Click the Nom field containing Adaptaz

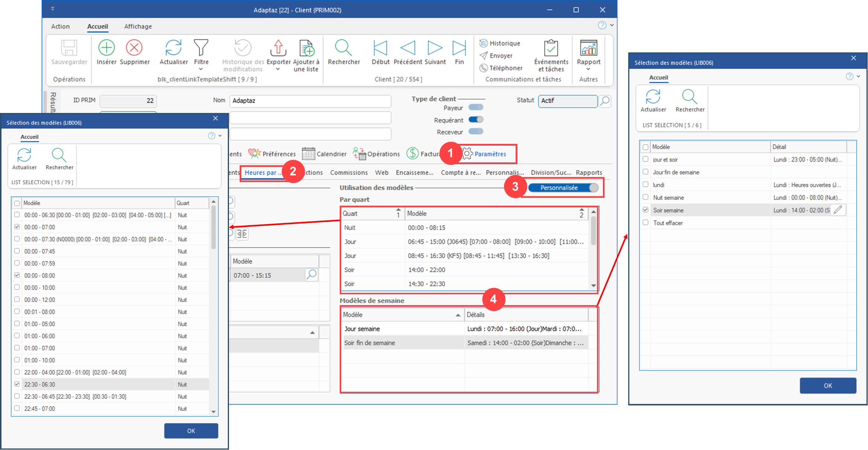(x=310, y=101)
